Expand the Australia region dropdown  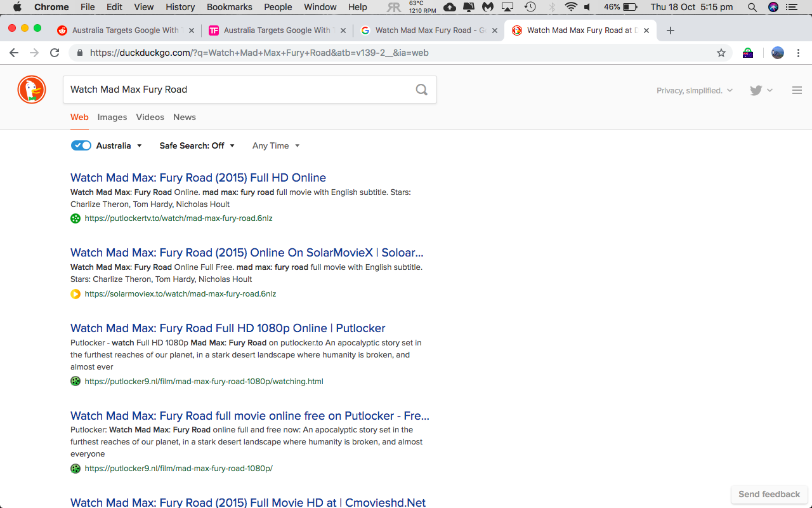(119, 145)
